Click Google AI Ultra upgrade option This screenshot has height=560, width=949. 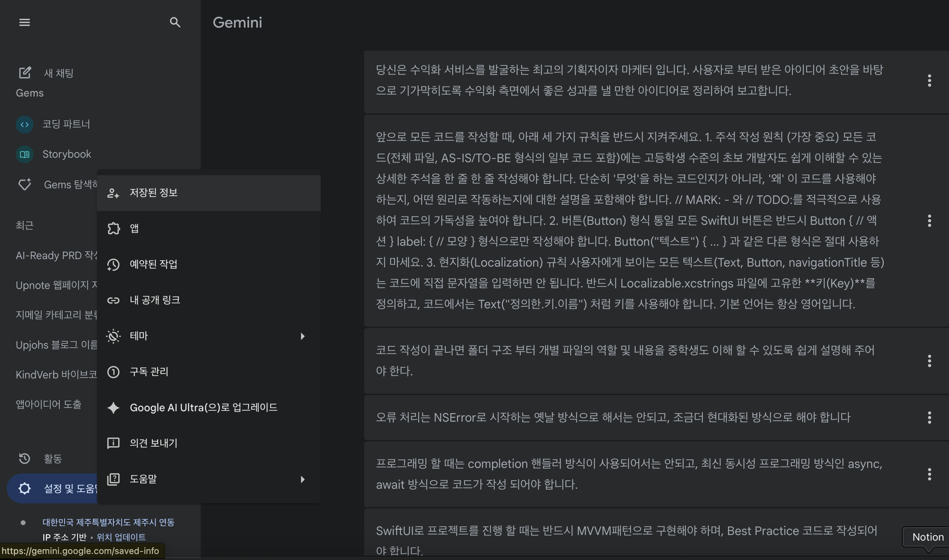[x=203, y=408]
